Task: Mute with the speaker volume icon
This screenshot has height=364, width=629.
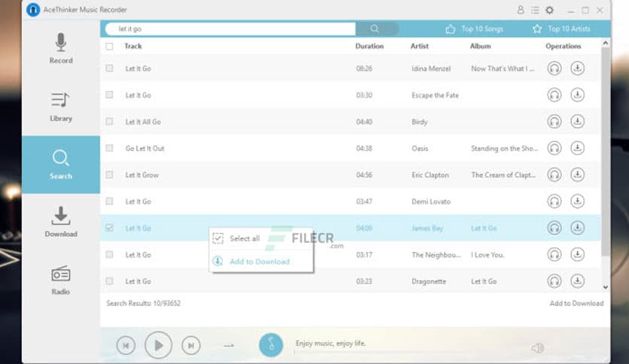Action: (537, 348)
